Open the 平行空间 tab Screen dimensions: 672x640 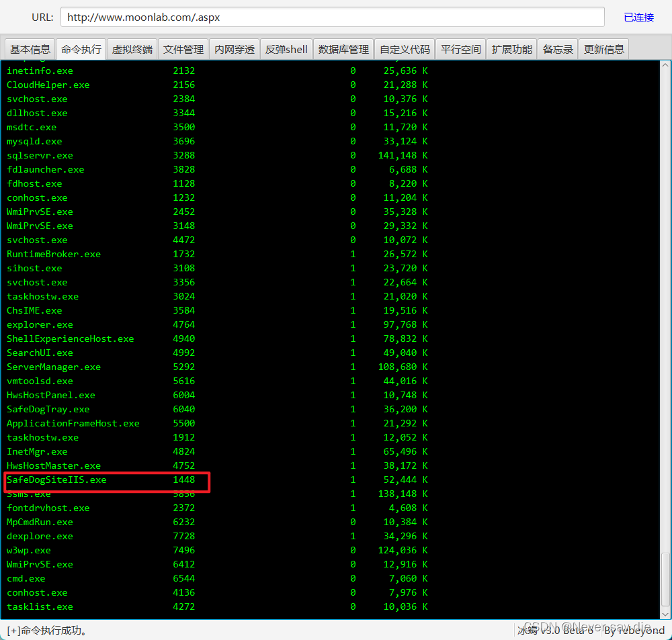click(461, 49)
